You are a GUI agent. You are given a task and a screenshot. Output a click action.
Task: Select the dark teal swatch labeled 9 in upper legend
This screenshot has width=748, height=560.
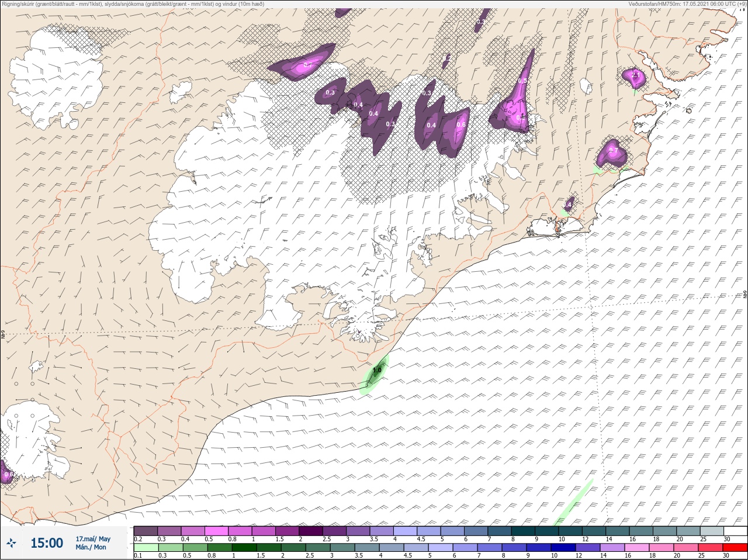pyautogui.click(x=547, y=531)
